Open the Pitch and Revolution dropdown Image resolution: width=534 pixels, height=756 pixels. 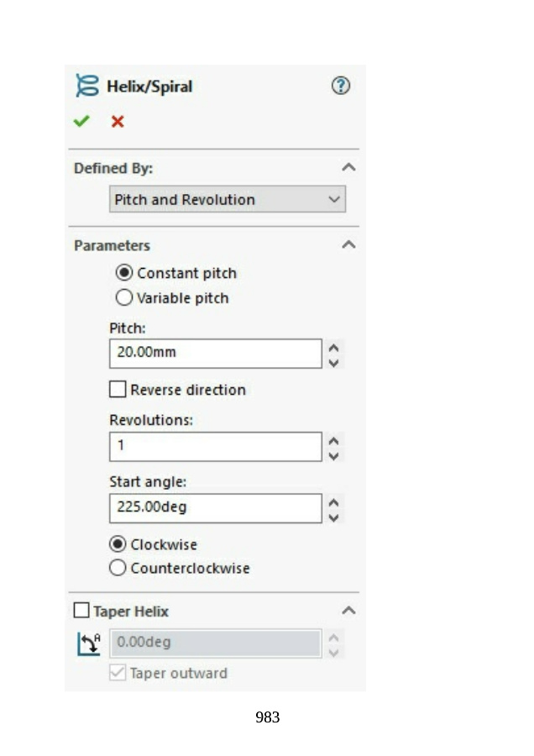pyautogui.click(x=228, y=200)
